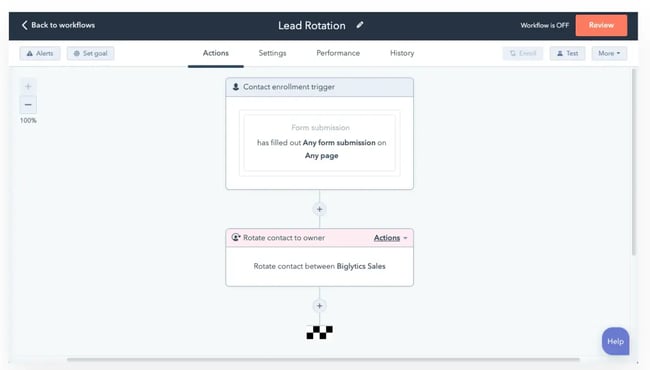This screenshot has width=650, height=370.
Task: Click the rotate contact owner icon
Action: (236, 237)
